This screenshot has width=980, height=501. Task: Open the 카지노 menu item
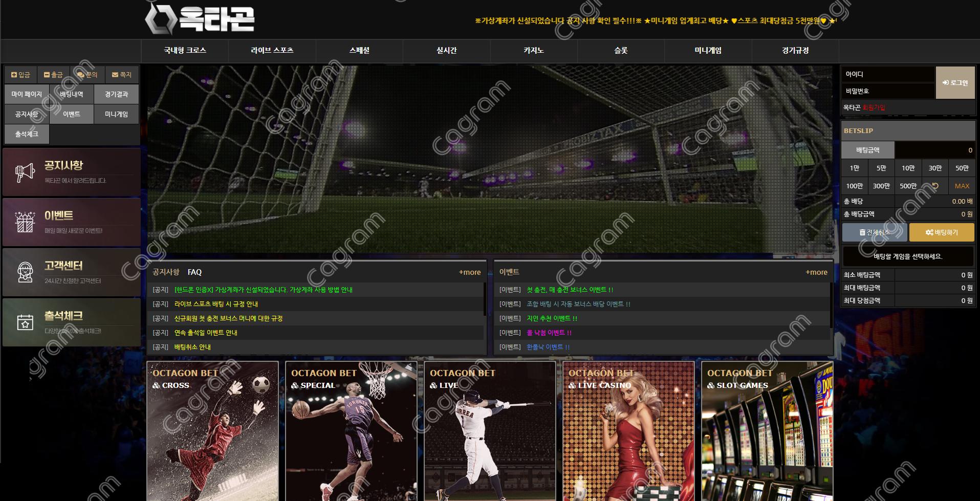coord(533,51)
